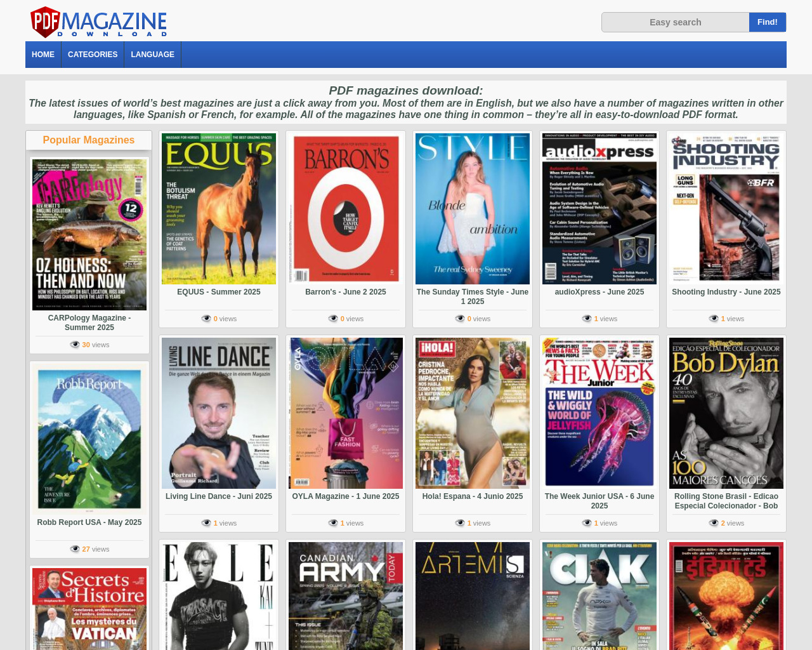Focus the Easy search input field

point(675,22)
